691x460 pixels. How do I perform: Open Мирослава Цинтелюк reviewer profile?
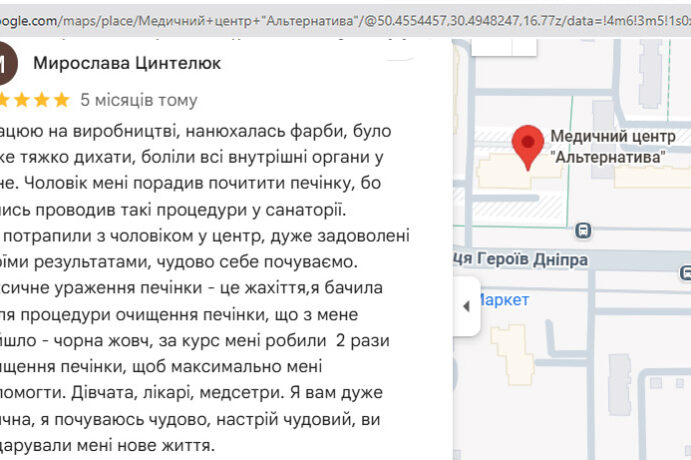[127, 63]
